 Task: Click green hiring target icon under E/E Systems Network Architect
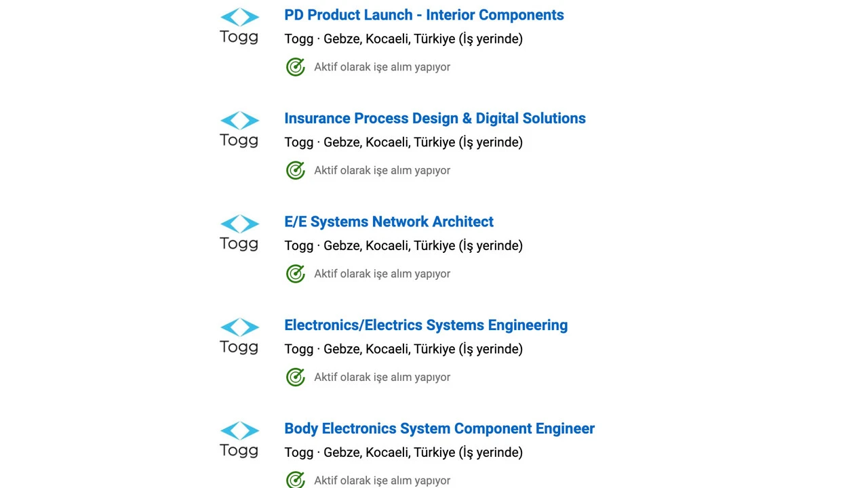(x=295, y=274)
